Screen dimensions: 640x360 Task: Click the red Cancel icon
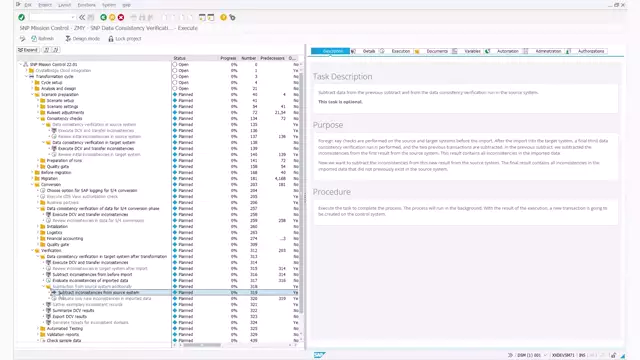(121, 17)
